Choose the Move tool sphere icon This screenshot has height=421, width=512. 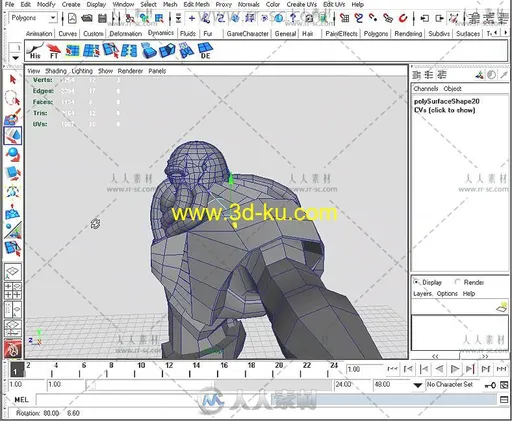13,154
